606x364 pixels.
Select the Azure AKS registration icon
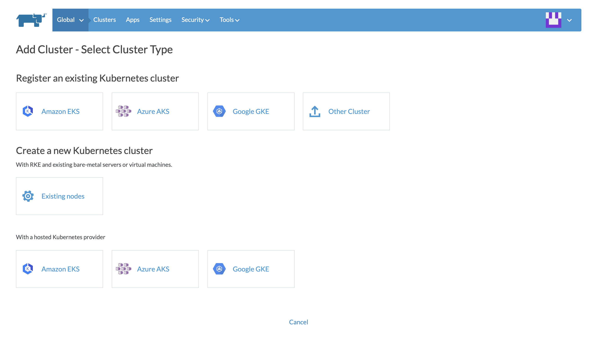(x=123, y=111)
